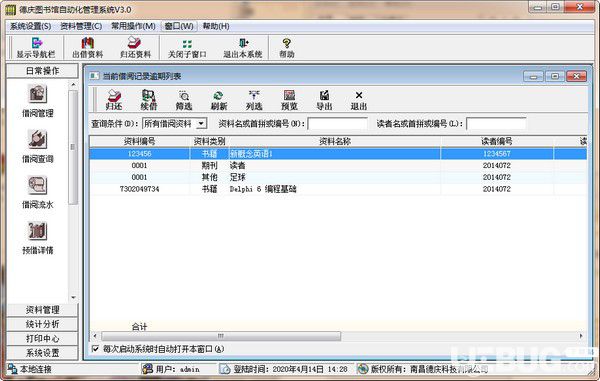Open the 系统设置(S) menu
Viewport: 600px width, 381px height.
point(30,26)
